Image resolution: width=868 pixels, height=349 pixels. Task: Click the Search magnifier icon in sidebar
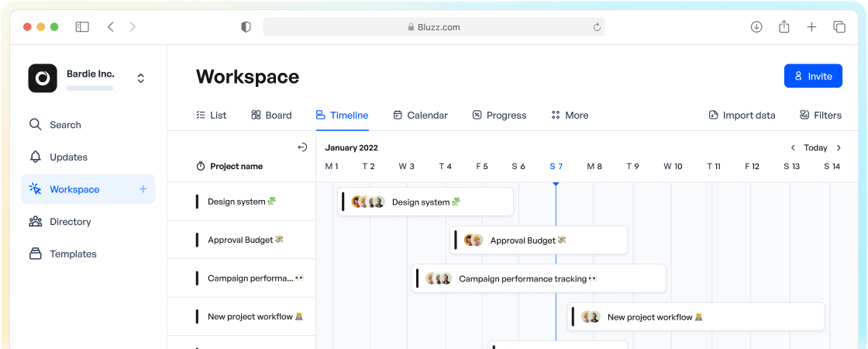coord(36,125)
